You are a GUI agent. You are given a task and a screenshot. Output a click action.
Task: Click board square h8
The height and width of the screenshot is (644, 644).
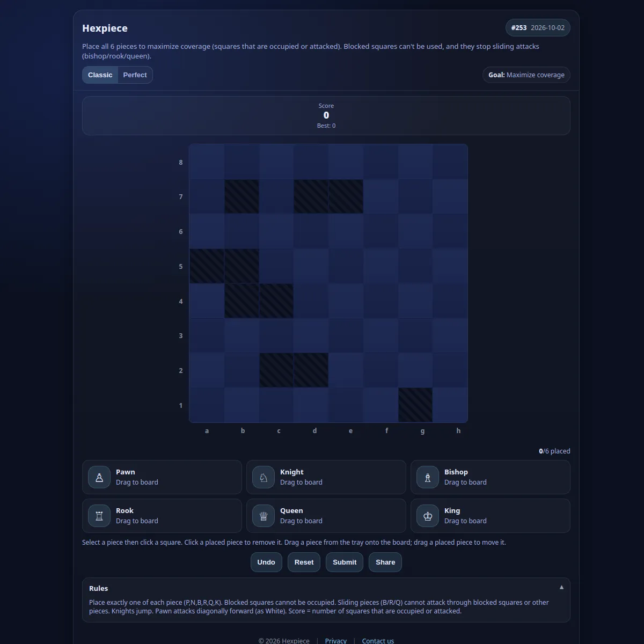pyautogui.click(x=450, y=162)
